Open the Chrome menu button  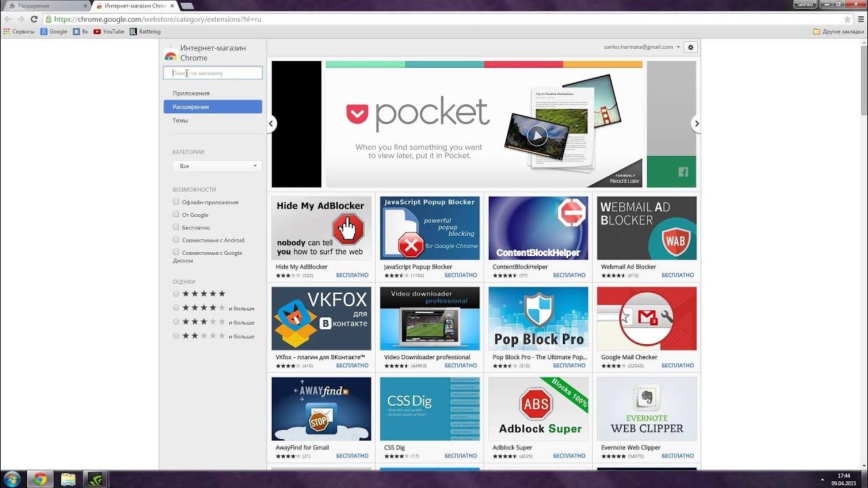coord(860,19)
